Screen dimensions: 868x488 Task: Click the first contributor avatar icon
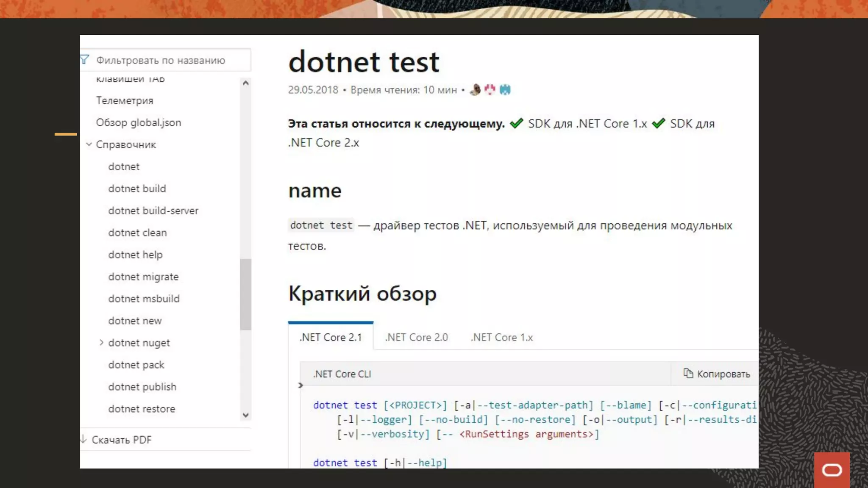click(476, 89)
